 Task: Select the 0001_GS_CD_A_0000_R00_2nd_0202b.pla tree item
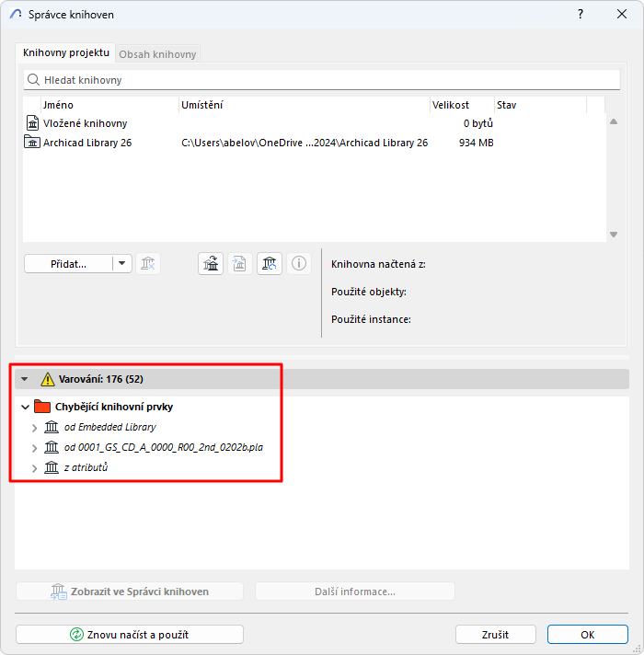pyautogui.click(x=164, y=447)
